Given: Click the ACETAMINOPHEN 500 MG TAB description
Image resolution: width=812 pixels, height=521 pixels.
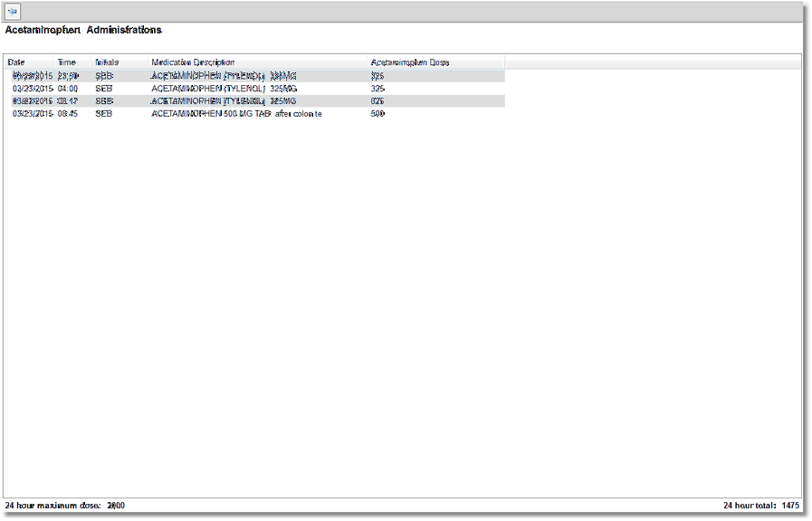Looking at the screenshot, I should 236,113.
